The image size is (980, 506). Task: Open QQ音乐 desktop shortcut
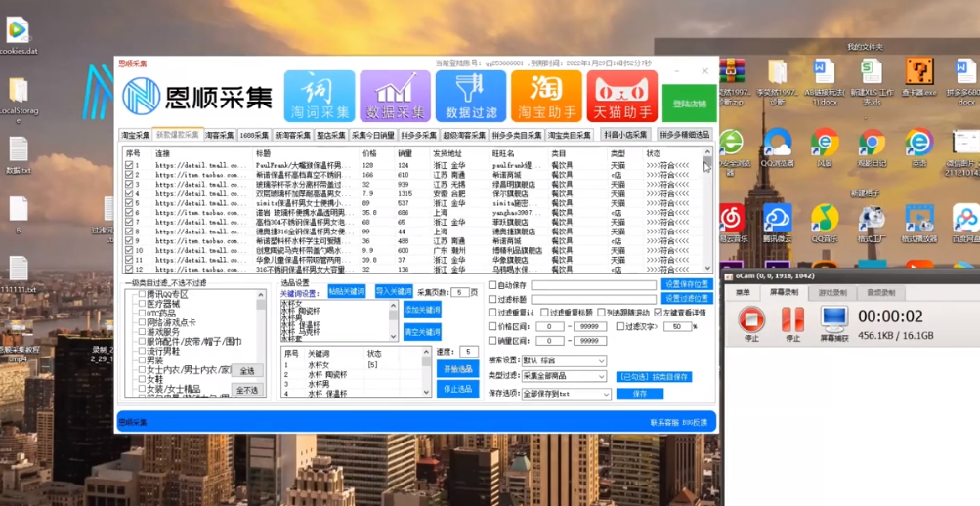(824, 223)
